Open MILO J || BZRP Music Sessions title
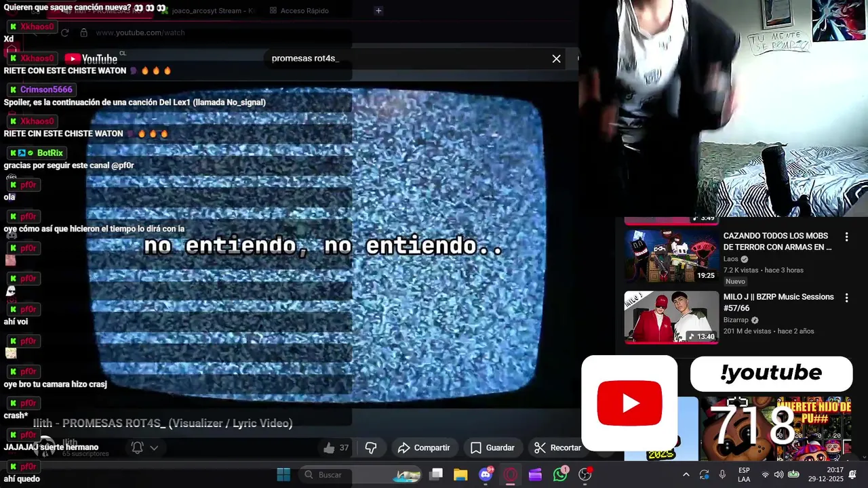 click(x=778, y=302)
